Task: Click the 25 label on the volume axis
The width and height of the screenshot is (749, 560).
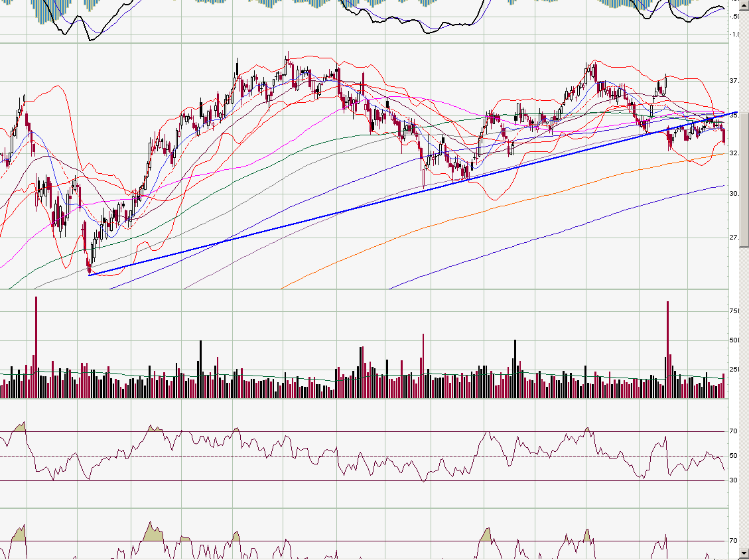Action: pos(734,370)
